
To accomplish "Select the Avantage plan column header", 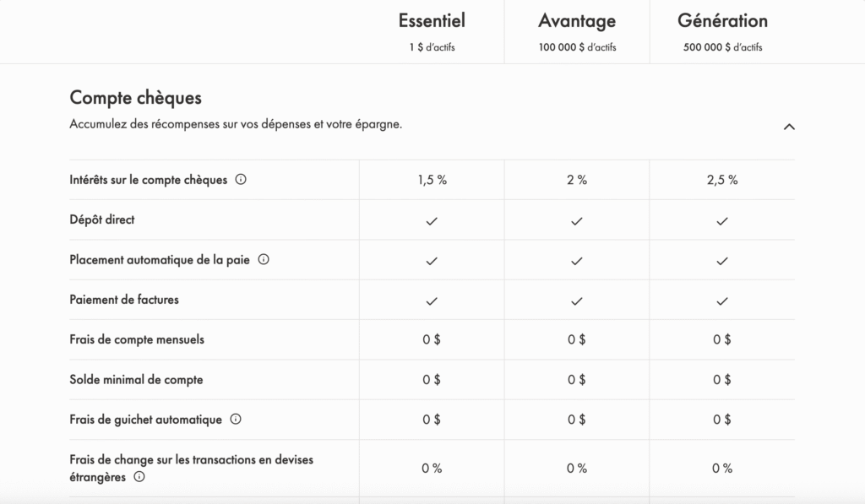I will tap(576, 19).
